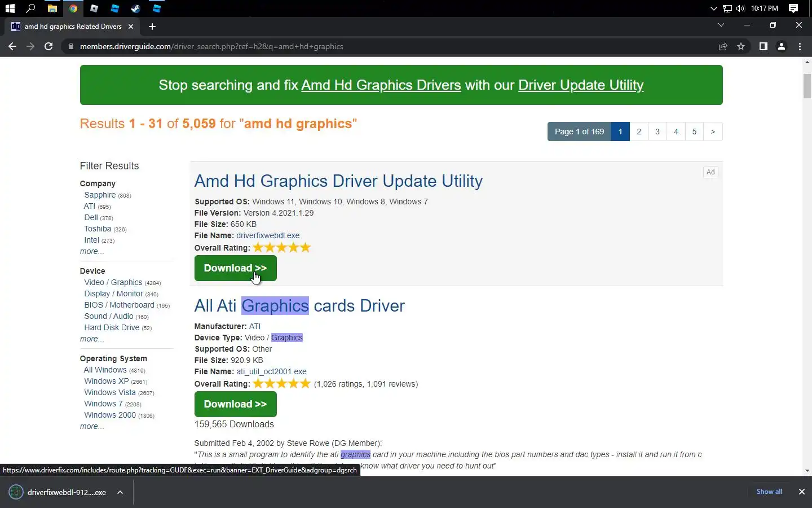The height and width of the screenshot is (508, 812).
Task: Filter by Windows Vista operating system
Action: 110,392
